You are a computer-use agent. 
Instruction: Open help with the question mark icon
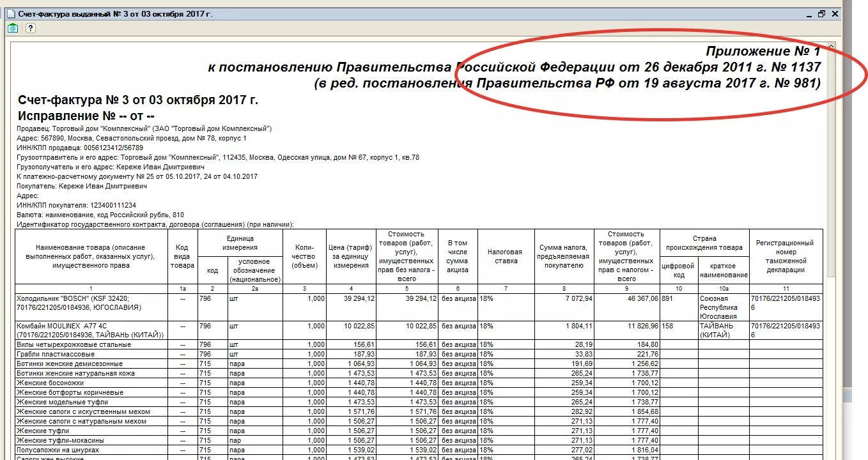point(30,28)
